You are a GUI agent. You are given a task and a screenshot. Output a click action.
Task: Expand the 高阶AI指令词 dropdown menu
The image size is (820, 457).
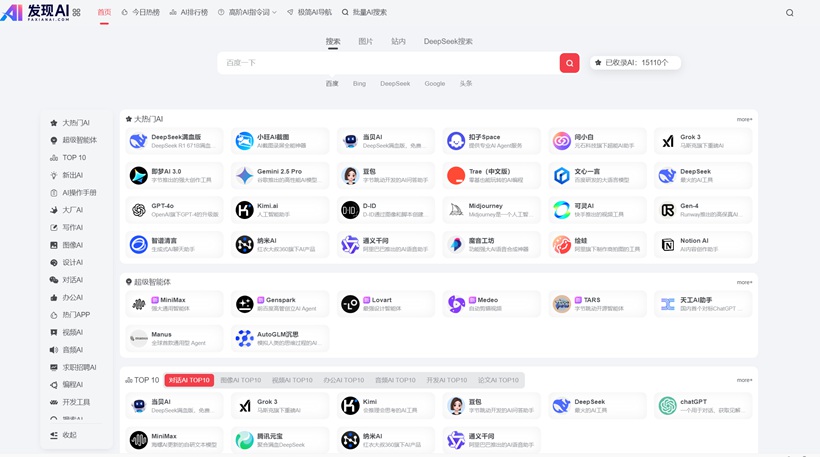point(247,13)
